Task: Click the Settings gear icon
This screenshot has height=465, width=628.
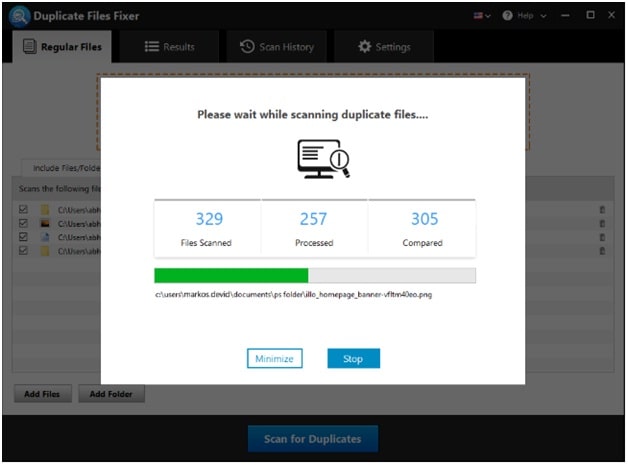Action: [364, 47]
